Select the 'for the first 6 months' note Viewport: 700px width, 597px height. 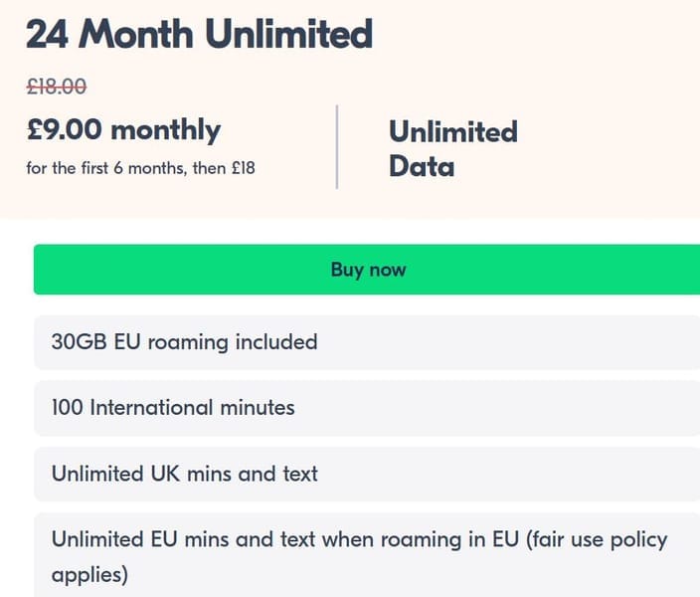(x=106, y=168)
